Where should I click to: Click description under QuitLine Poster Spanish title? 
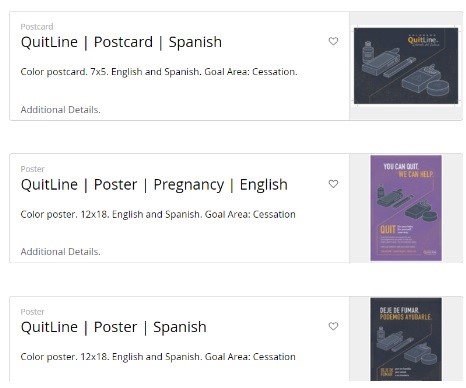pos(158,357)
